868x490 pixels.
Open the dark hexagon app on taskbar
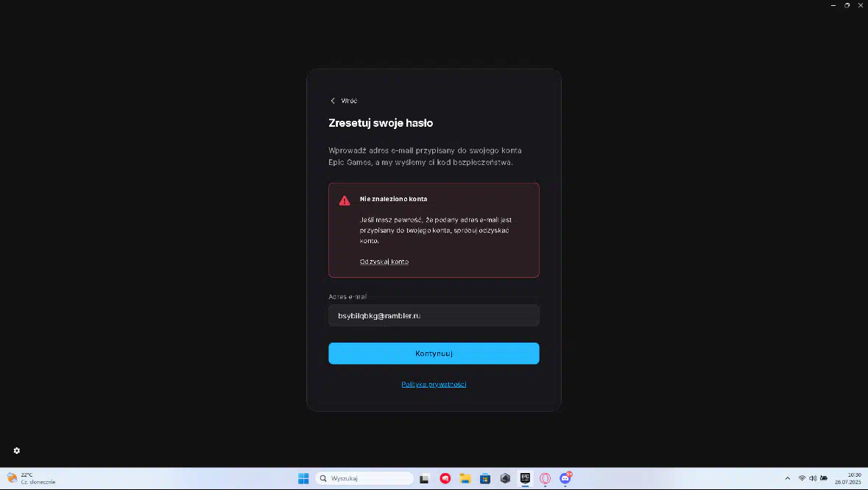(x=505, y=478)
